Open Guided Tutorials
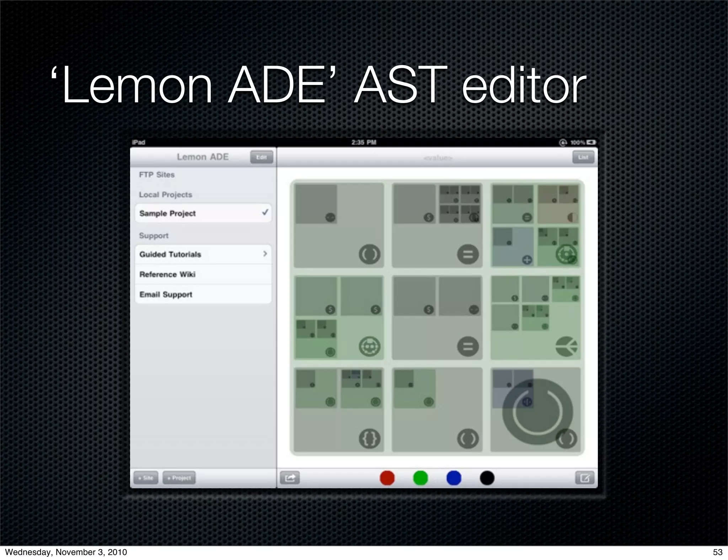 coord(203,254)
